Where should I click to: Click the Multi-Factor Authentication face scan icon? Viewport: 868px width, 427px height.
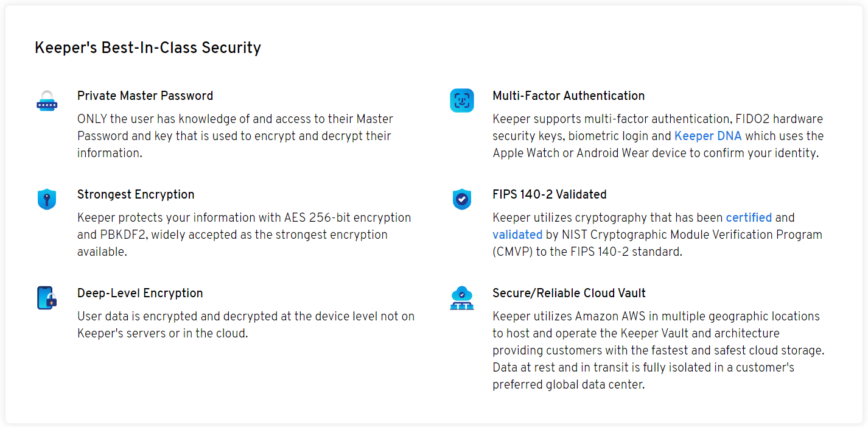[x=462, y=101]
